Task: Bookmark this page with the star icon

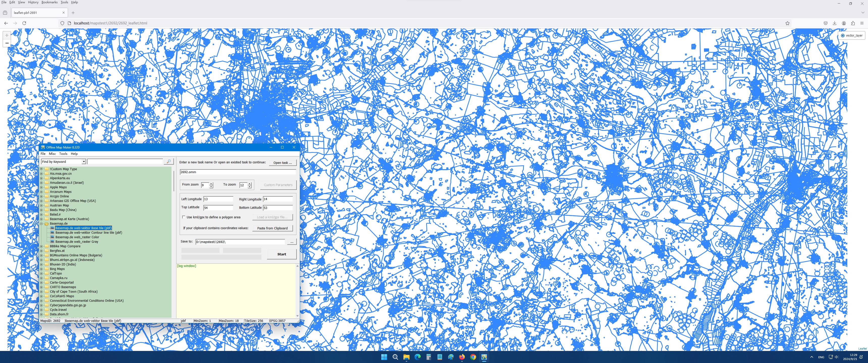Action: [x=788, y=23]
